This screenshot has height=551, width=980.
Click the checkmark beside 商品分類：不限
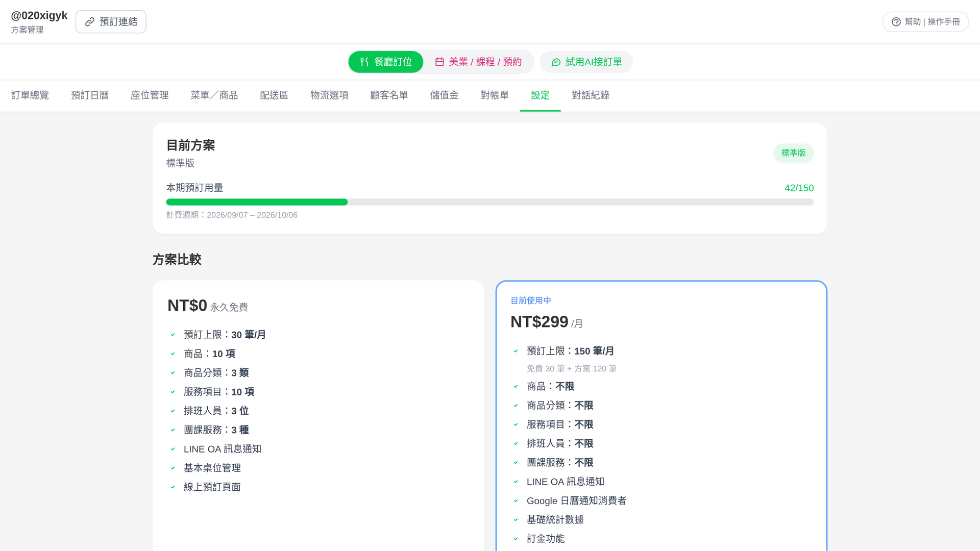pos(516,406)
